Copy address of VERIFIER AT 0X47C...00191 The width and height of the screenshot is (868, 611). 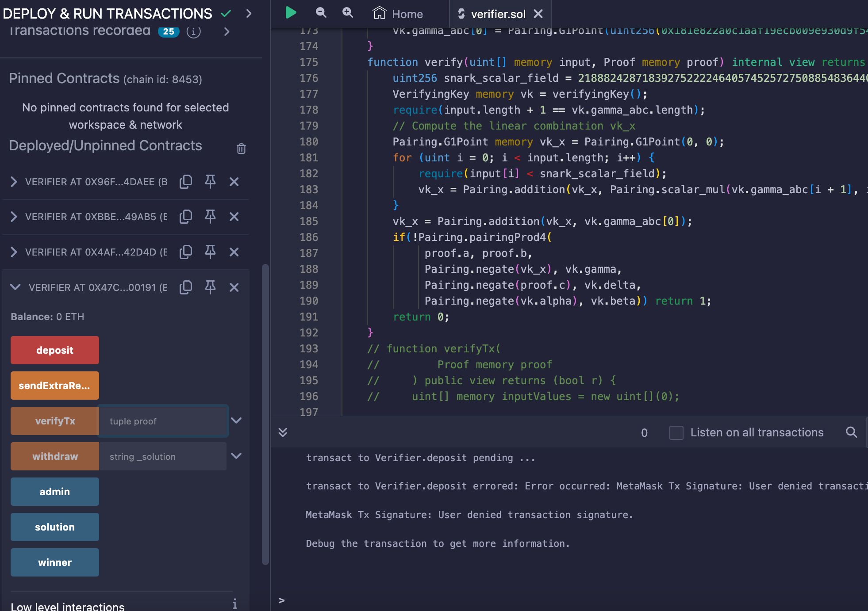point(186,287)
